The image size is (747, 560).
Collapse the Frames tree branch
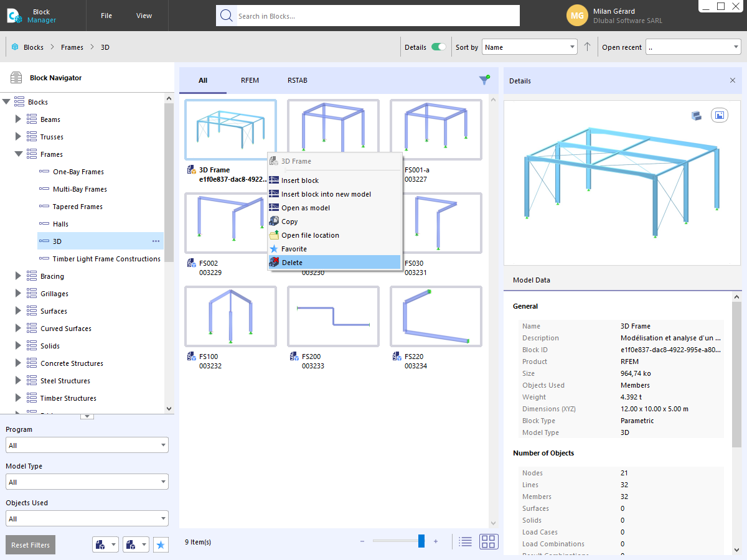[x=19, y=154]
